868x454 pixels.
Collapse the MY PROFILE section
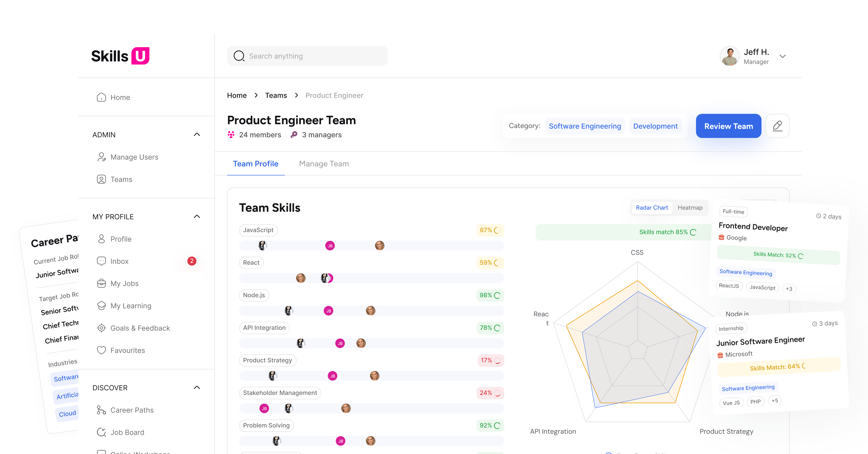[197, 216]
